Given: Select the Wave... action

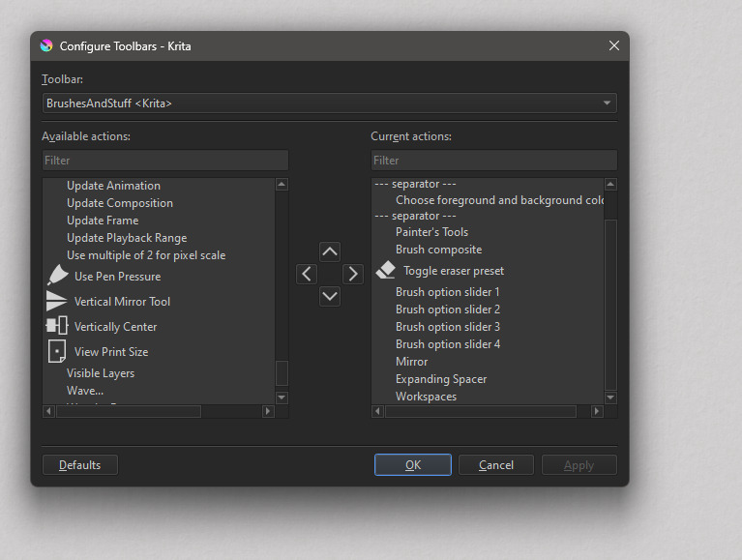Looking at the screenshot, I should (x=85, y=391).
